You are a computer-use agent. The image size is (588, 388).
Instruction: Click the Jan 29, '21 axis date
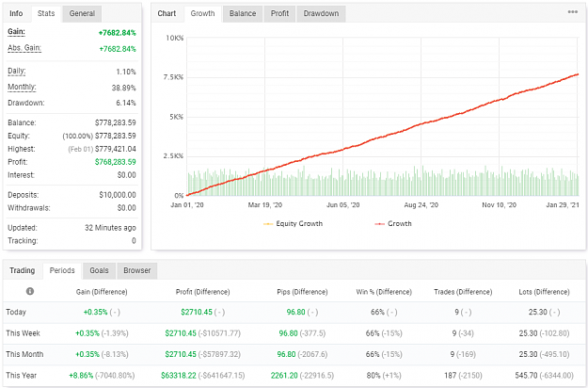coord(563,205)
